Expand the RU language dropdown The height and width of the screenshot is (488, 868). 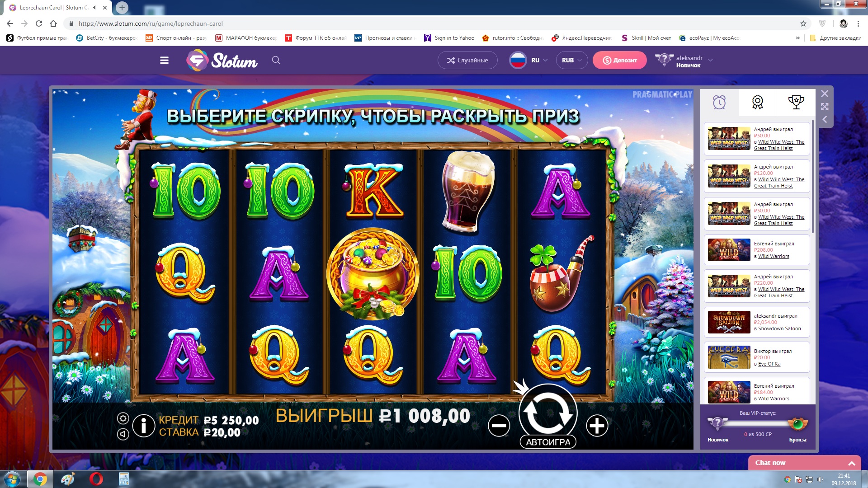[x=529, y=60]
